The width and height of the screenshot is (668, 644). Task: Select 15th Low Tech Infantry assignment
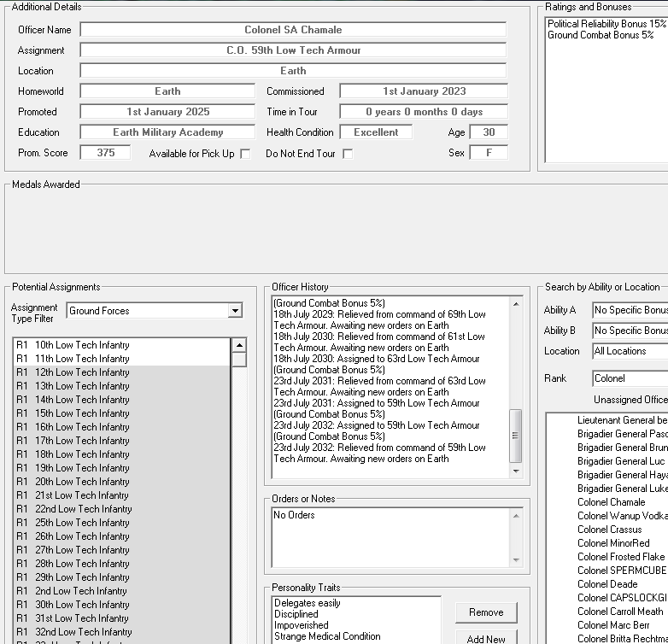(122, 413)
